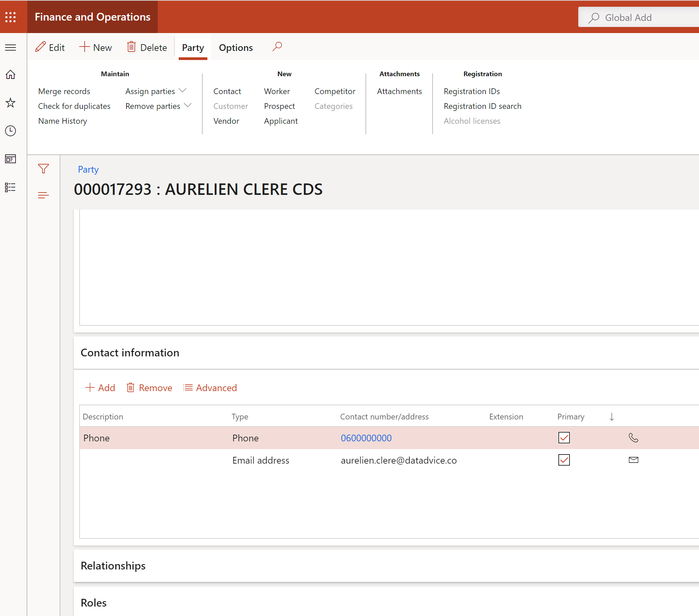Expand the hamburger navigation menu
The image size is (699, 616).
(10, 48)
